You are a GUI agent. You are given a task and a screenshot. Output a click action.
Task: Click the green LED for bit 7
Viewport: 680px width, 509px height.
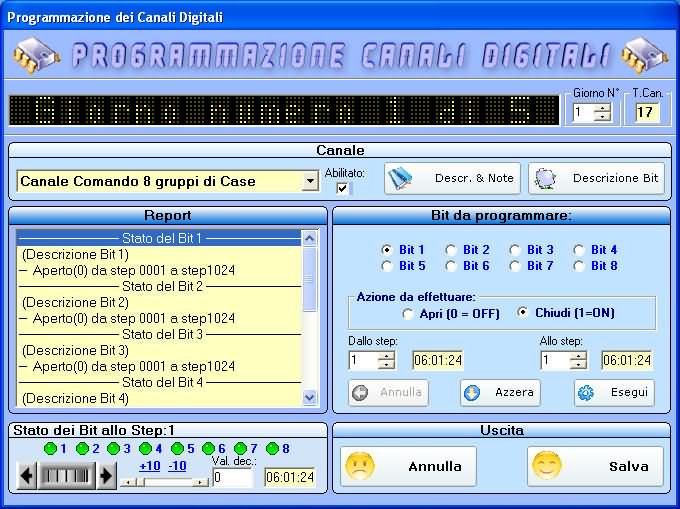(240, 448)
